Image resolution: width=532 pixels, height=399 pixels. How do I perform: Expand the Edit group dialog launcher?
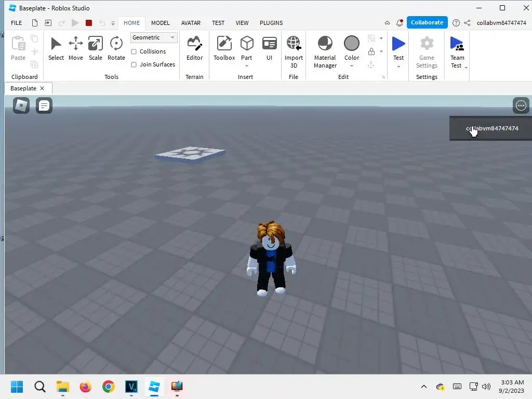pos(383,77)
